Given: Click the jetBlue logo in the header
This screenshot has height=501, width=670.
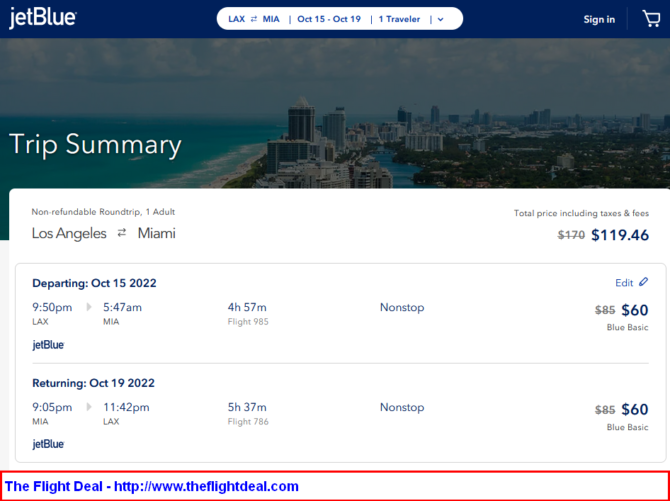Looking at the screenshot, I should (42, 18).
